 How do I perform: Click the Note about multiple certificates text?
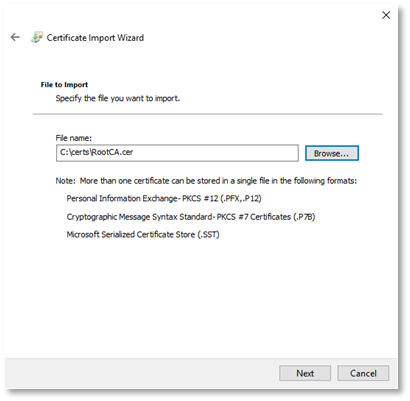206,181
